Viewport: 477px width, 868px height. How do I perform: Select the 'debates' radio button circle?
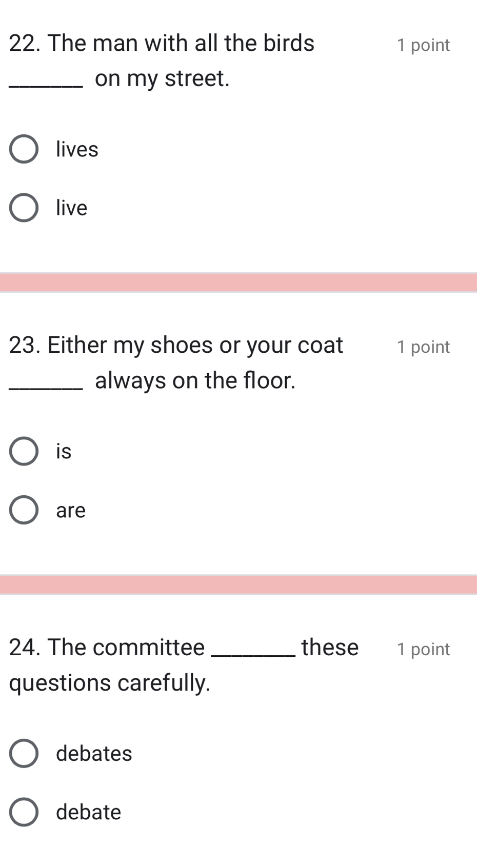(24, 753)
